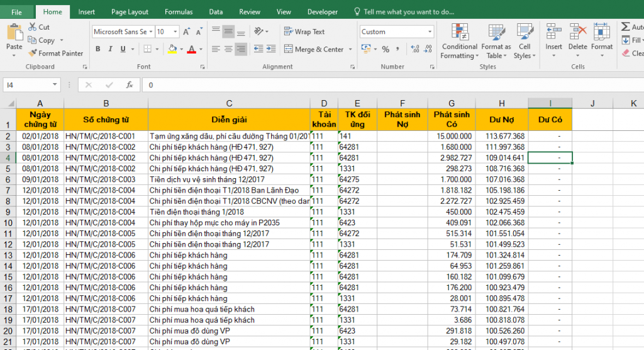This screenshot has height=350, width=644.
Task: Select the Format Painter tool
Action: (x=55, y=54)
